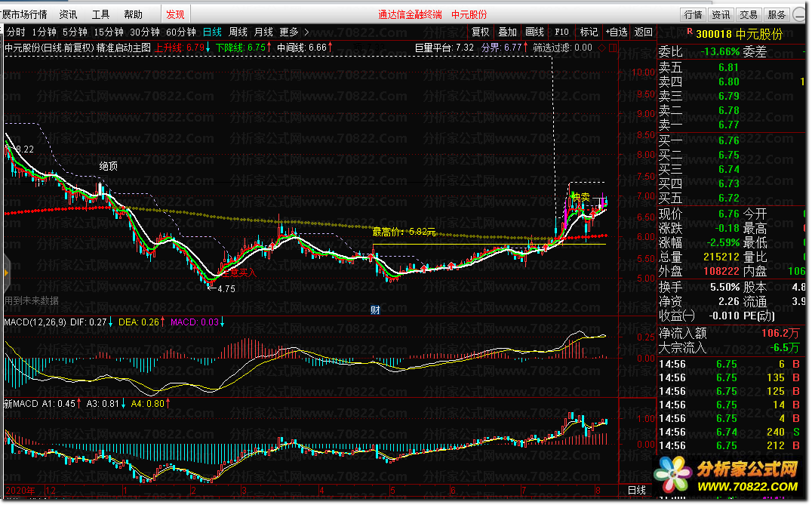Open the 扩展市场行情 menu
812x505 pixels.
[24, 14]
